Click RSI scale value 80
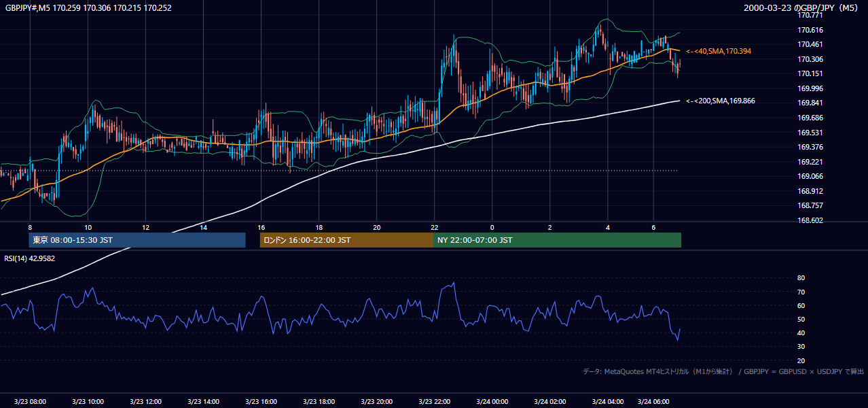The width and height of the screenshot is (868, 408). pos(801,278)
